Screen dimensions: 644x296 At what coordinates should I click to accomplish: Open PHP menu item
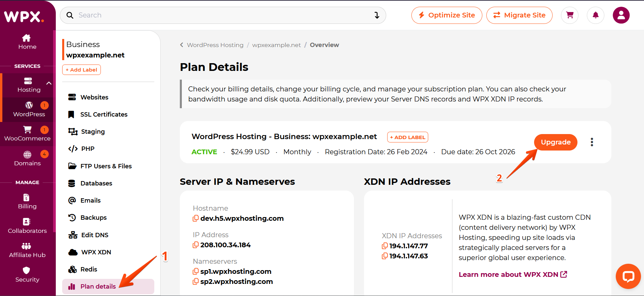pyautogui.click(x=108, y=149)
